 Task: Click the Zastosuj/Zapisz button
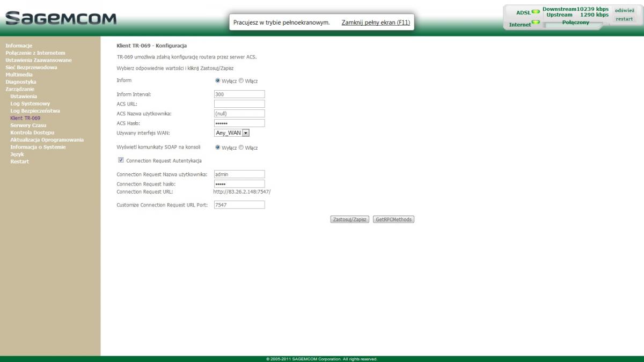coord(349,219)
